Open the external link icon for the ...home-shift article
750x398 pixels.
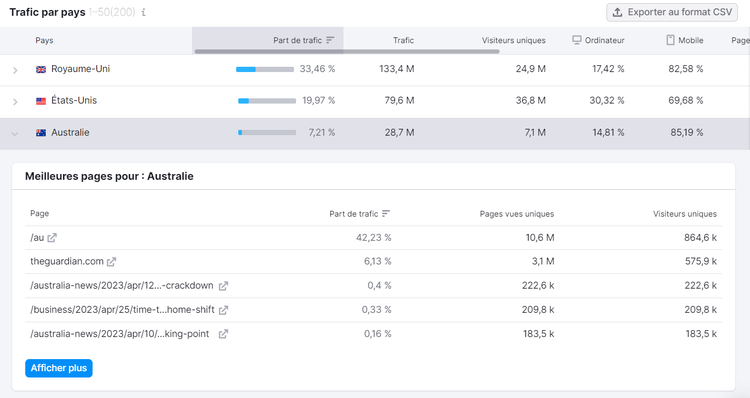pos(223,310)
